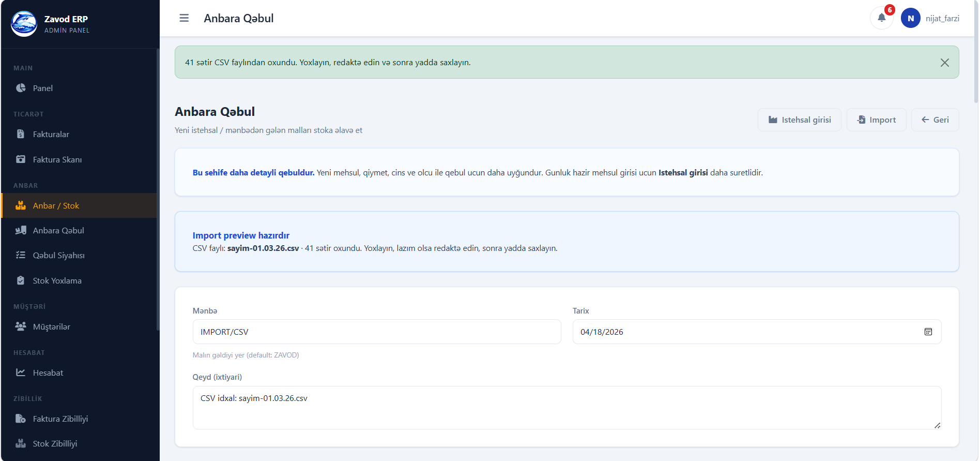The image size is (980, 461).
Task: Click the hamburger menu icon
Action: click(184, 18)
